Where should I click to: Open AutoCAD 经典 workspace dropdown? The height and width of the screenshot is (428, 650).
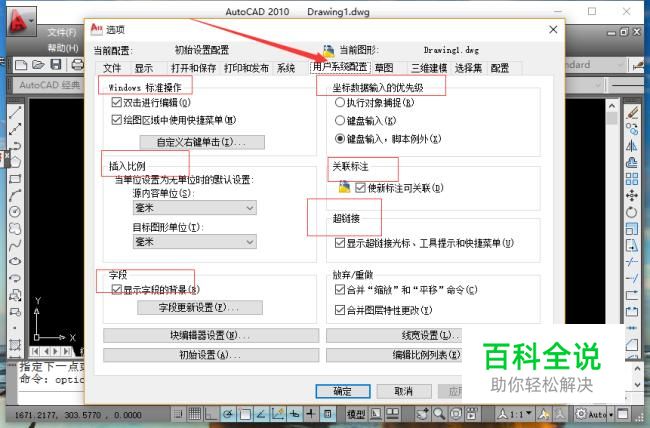coord(49,85)
